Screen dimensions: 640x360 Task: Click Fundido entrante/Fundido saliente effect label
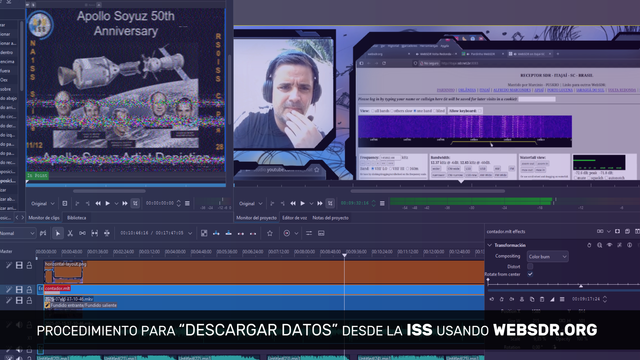(84, 305)
